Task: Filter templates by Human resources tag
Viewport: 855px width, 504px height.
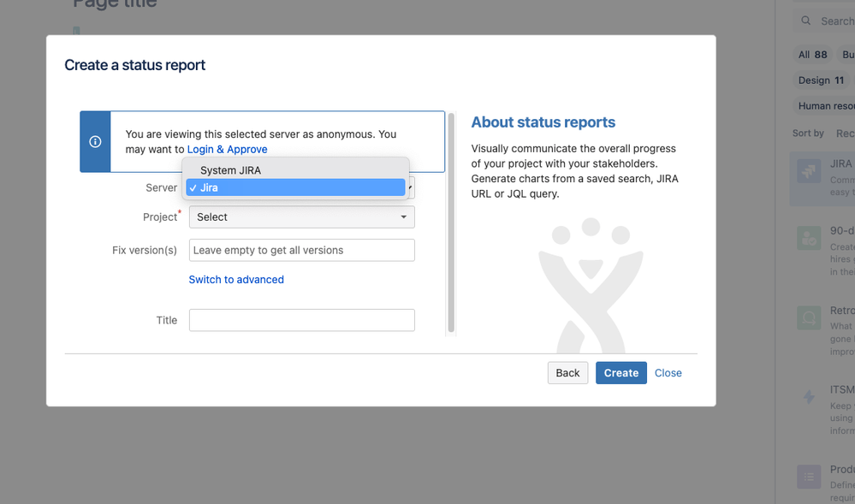Action: [826, 106]
